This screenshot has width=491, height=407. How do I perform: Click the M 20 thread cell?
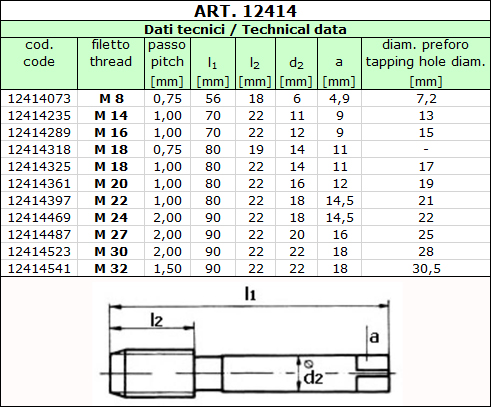pyautogui.click(x=111, y=184)
